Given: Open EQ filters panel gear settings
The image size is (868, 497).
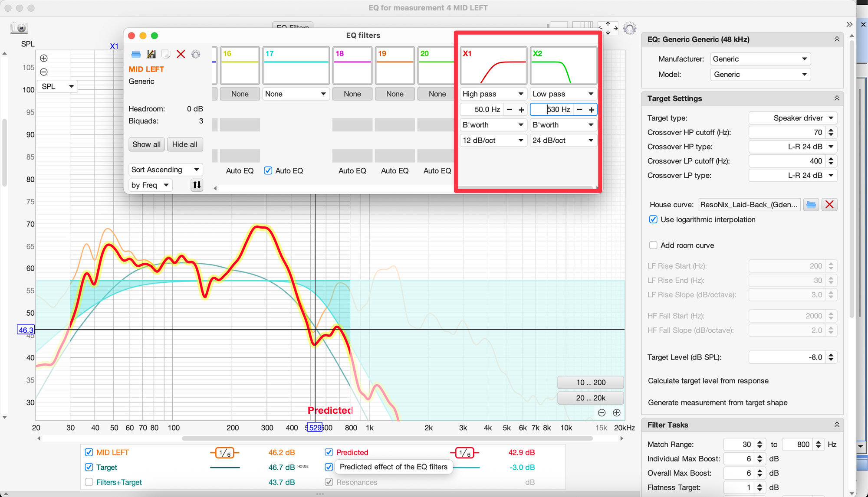Looking at the screenshot, I should 196,54.
